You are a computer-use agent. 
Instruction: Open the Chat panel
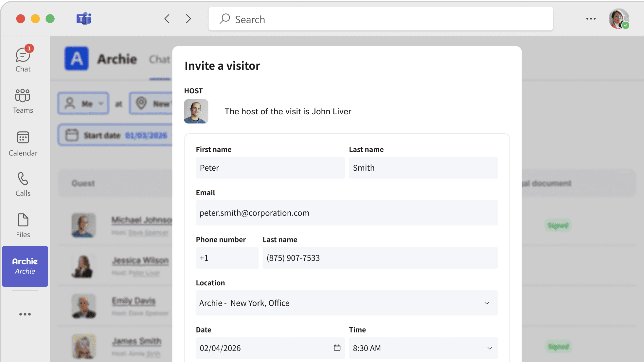pyautogui.click(x=23, y=58)
